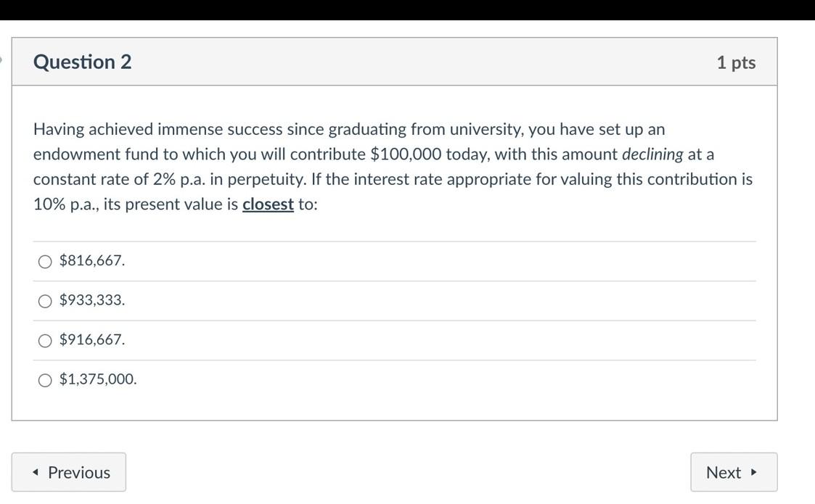The width and height of the screenshot is (815, 504).
Task: Click the 1 pts label
Action: [x=737, y=62]
